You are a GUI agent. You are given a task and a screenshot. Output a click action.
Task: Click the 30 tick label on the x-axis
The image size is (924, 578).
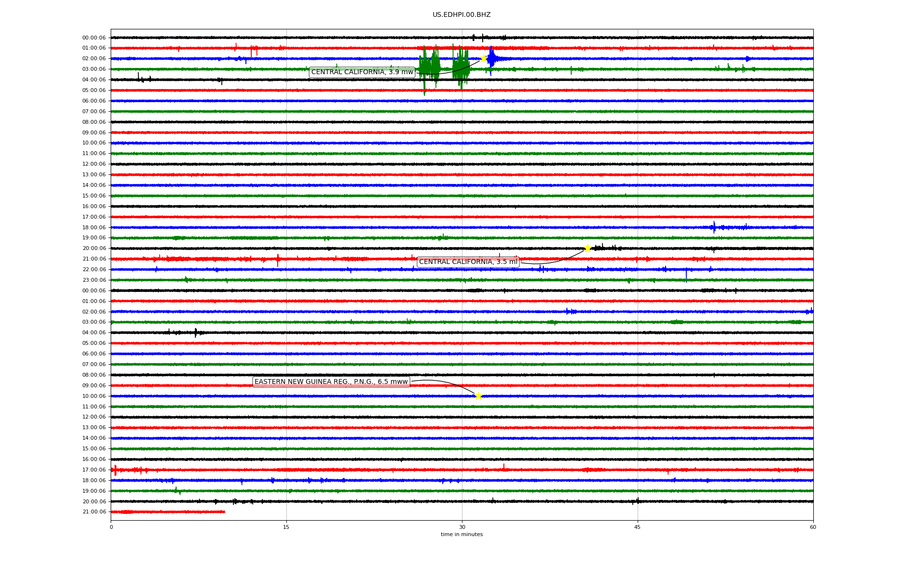[462, 527]
